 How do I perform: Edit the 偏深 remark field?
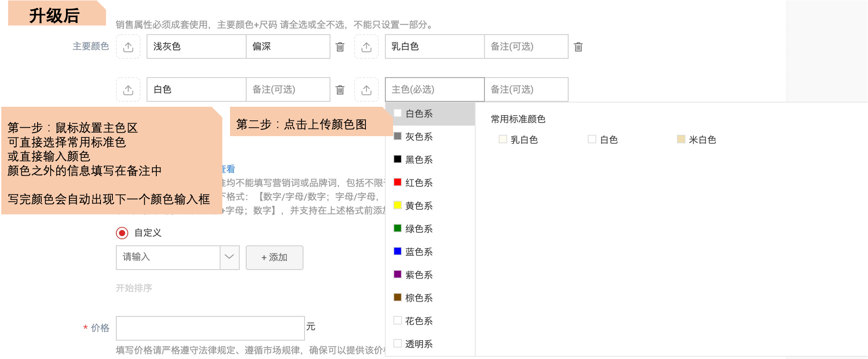[288, 47]
